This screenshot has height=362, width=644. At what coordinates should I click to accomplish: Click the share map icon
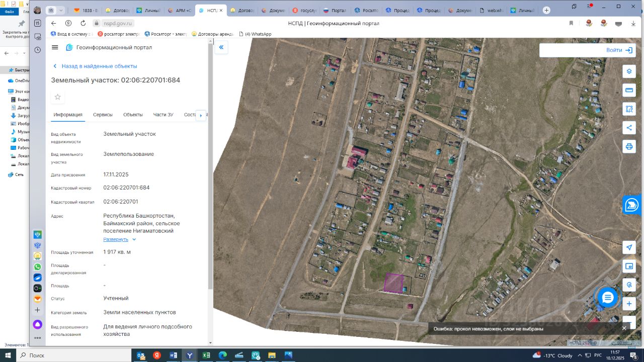point(629,128)
